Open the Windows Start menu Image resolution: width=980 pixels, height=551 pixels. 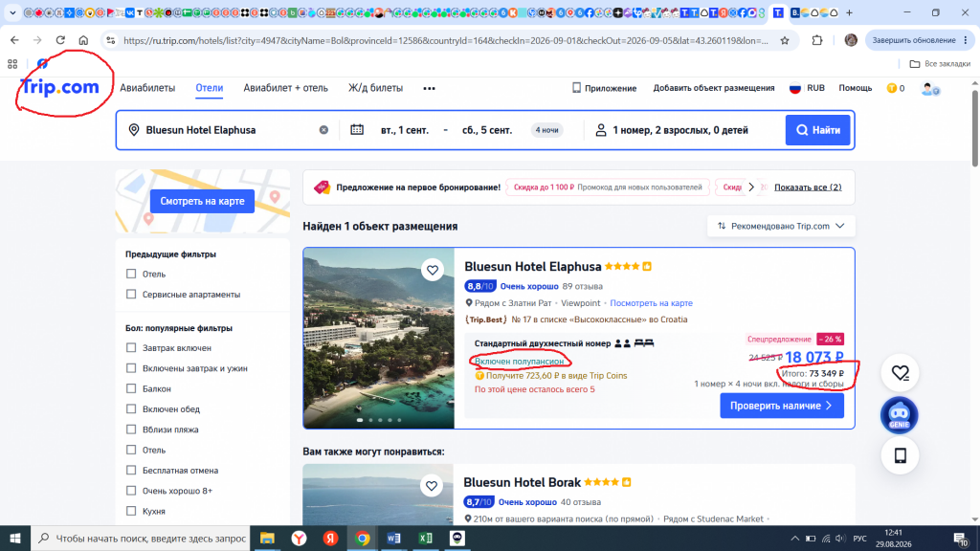pyautogui.click(x=15, y=538)
